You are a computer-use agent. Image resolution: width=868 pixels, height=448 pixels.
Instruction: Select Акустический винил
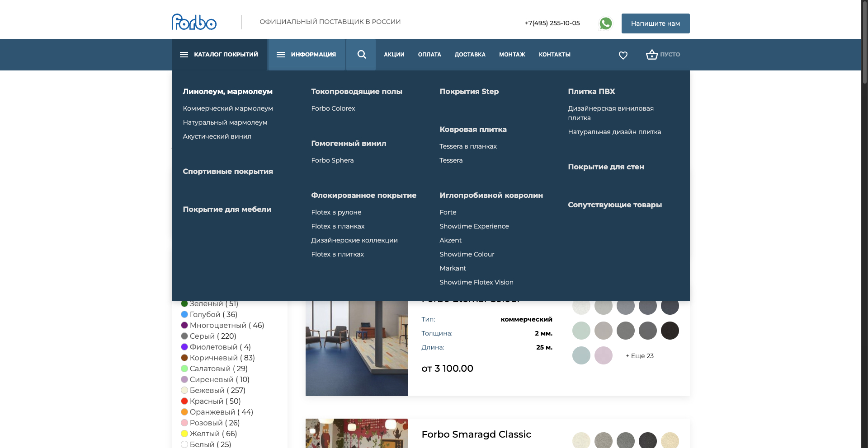click(x=217, y=136)
